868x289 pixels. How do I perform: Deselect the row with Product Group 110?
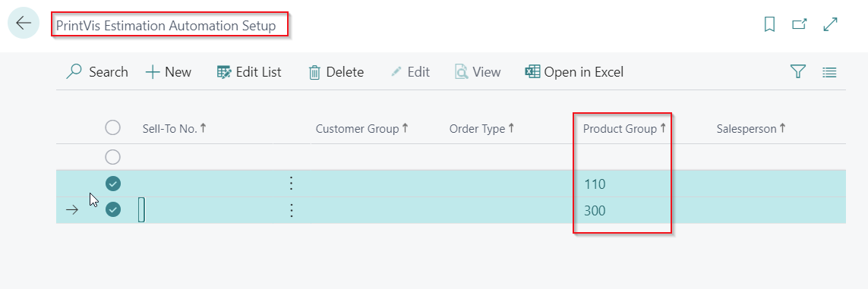tap(113, 184)
